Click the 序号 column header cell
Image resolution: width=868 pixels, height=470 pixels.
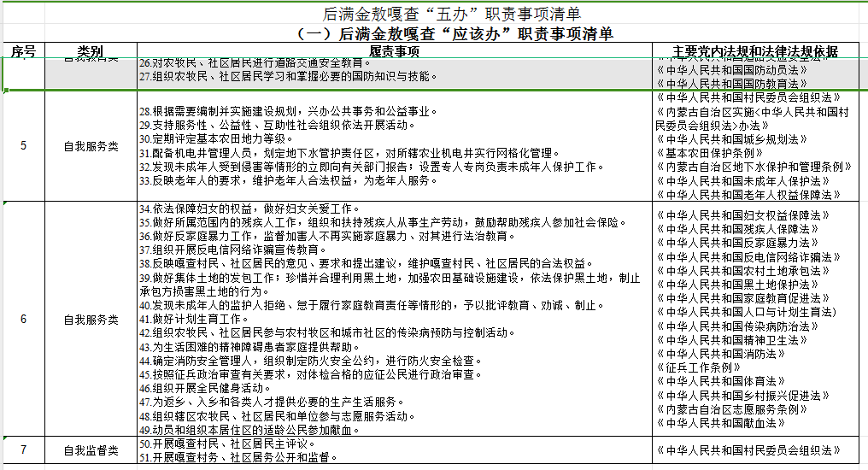point(23,51)
